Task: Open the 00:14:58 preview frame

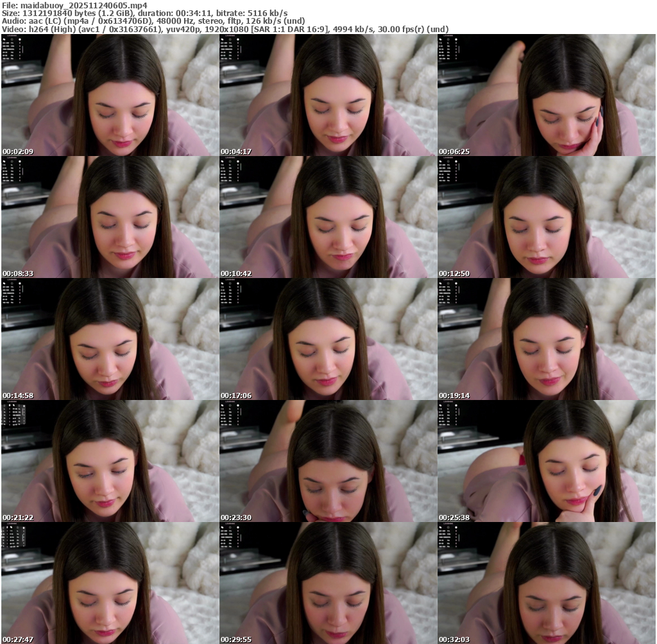Action: 110,339
